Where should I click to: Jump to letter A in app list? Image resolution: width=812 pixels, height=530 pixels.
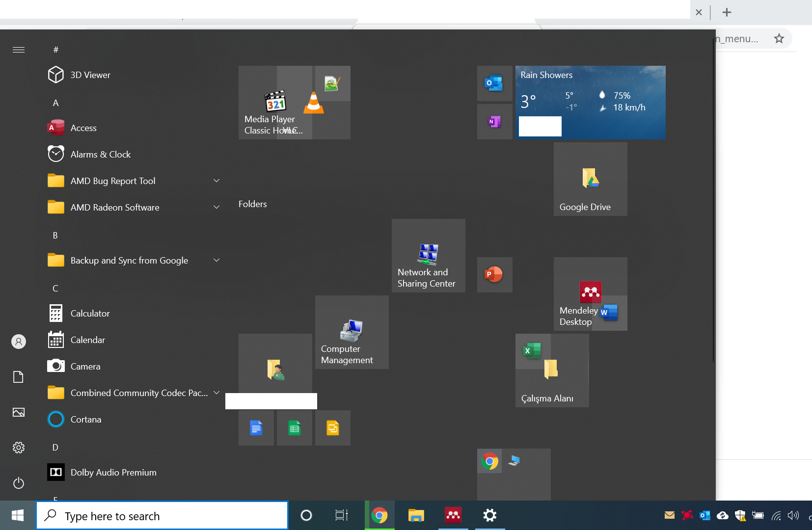point(55,103)
